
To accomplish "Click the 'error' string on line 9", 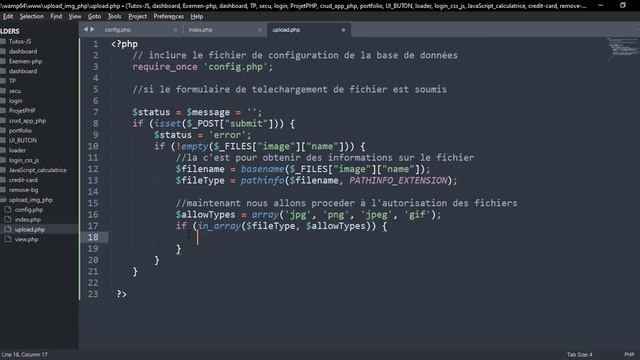I will tap(227, 135).
